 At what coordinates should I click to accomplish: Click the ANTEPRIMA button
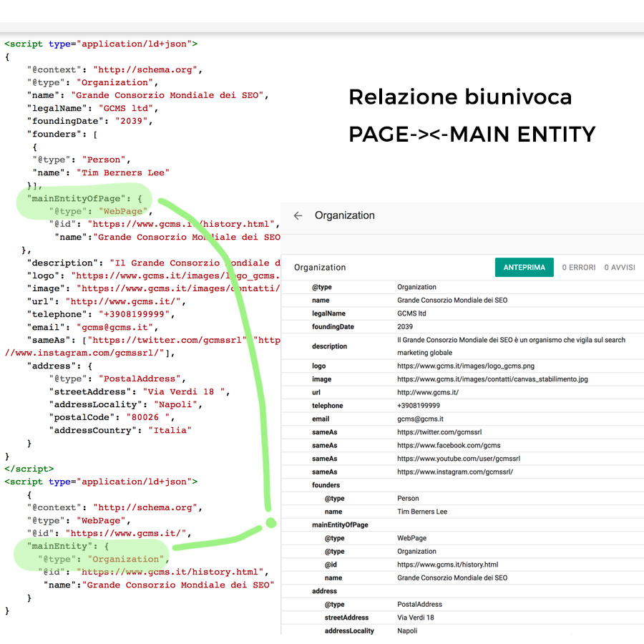point(524,268)
